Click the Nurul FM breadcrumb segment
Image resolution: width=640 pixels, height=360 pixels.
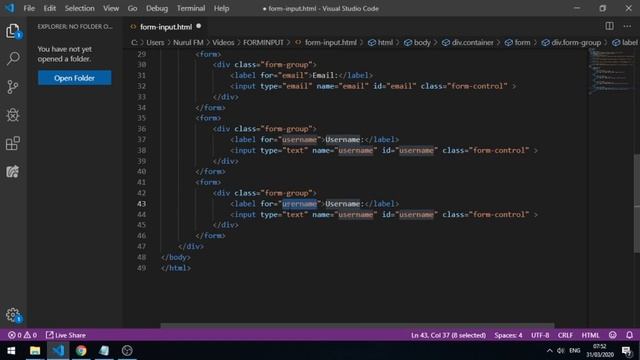188,42
